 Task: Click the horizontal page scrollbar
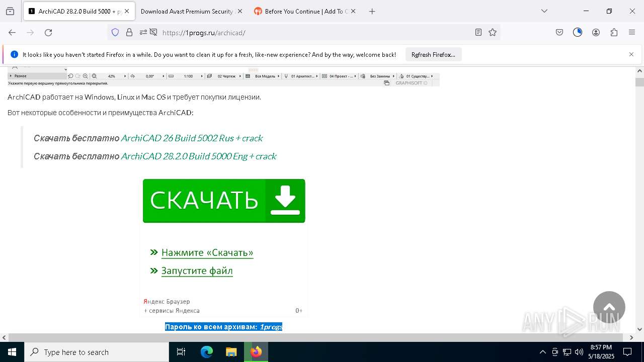(x=317, y=337)
